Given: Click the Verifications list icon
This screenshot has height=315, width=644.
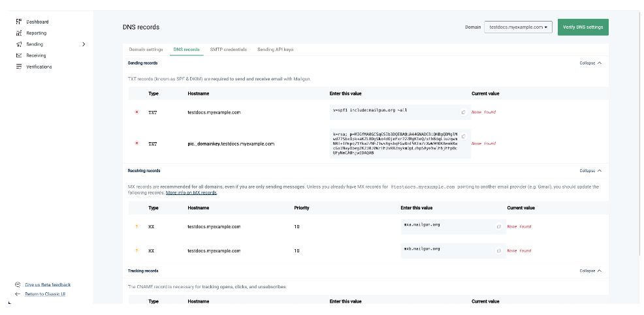Looking at the screenshot, I should (19, 67).
